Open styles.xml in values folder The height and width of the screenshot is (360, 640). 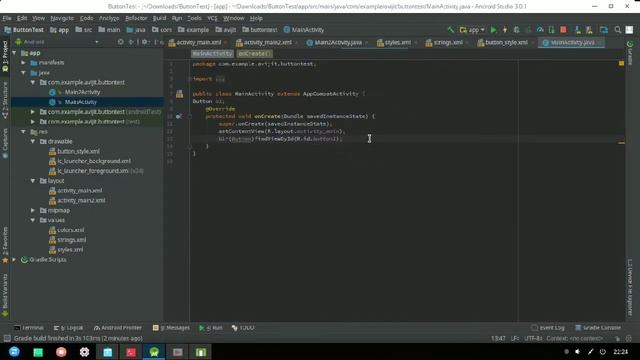click(70, 250)
